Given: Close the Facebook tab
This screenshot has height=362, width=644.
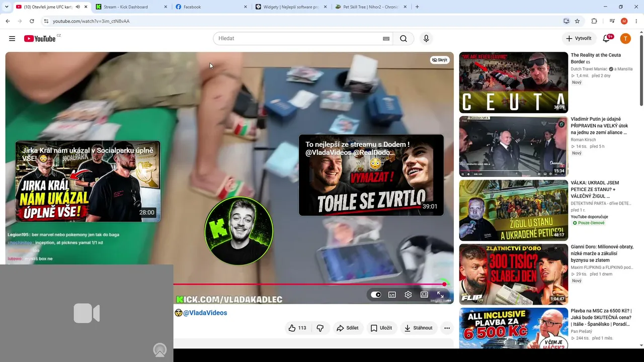Looking at the screenshot, I should click(x=245, y=7).
